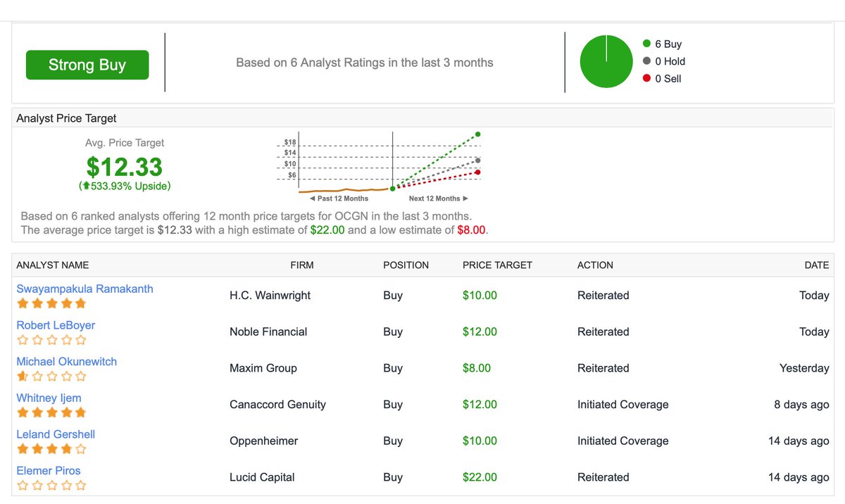Viewport: 845px width, 504px height.
Task: Click the green upside arrow near 533.93%
Action: pos(85,187)
